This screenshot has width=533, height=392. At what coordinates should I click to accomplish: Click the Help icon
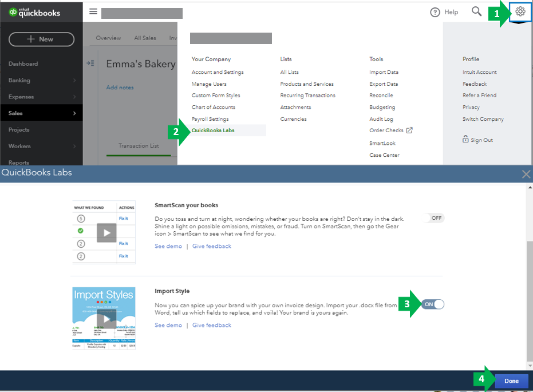pos(435,11)
